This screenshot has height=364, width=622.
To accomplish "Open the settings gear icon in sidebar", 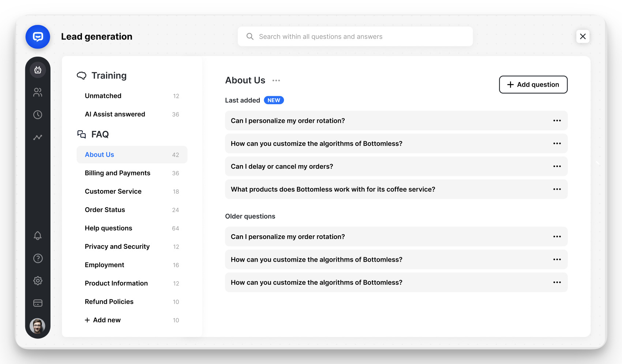I will [38, 281].
